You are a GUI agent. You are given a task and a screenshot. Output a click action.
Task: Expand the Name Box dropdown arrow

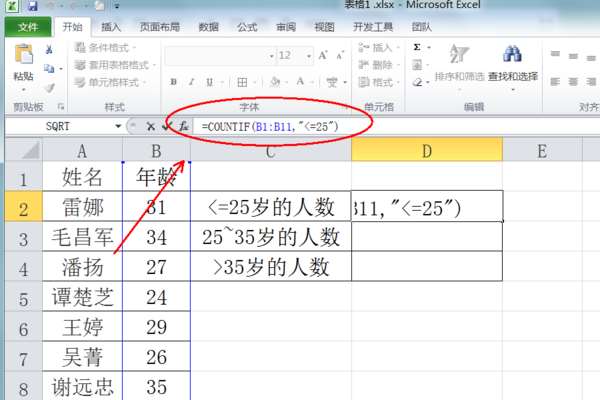[x=118, y=126]
